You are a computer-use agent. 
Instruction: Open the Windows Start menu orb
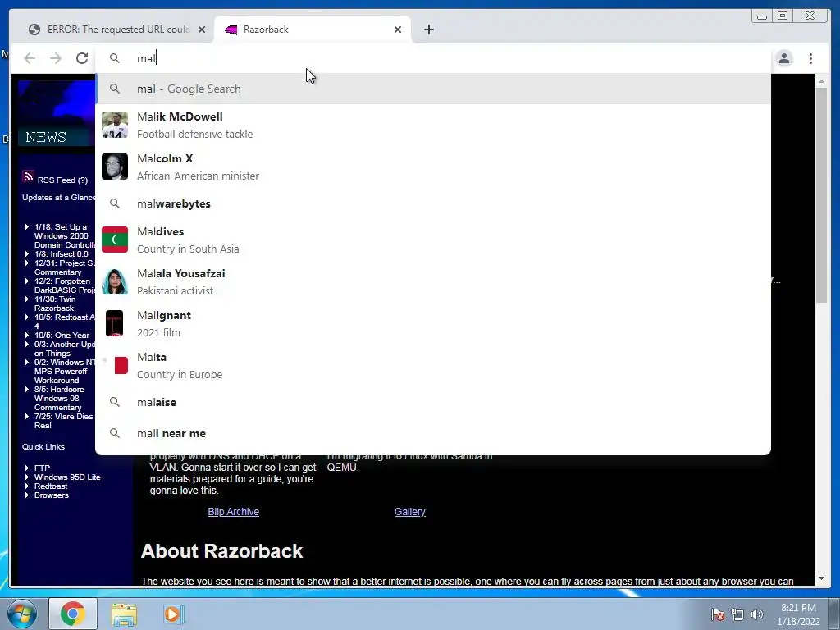(22, 614)
